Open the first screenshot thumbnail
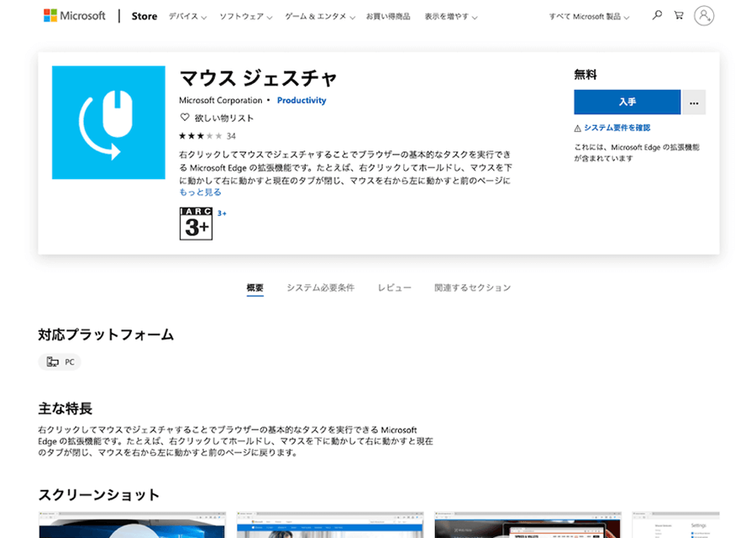This screenshot has width=756, height=538. coord(132,525)
